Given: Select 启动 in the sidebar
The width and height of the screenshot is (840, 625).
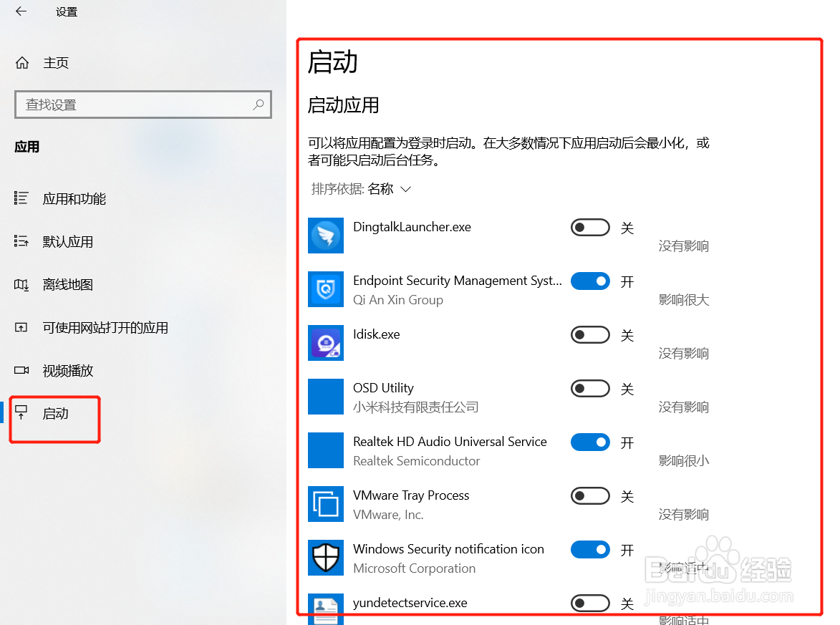Looking at the screenshot, I should pos(56,414).
